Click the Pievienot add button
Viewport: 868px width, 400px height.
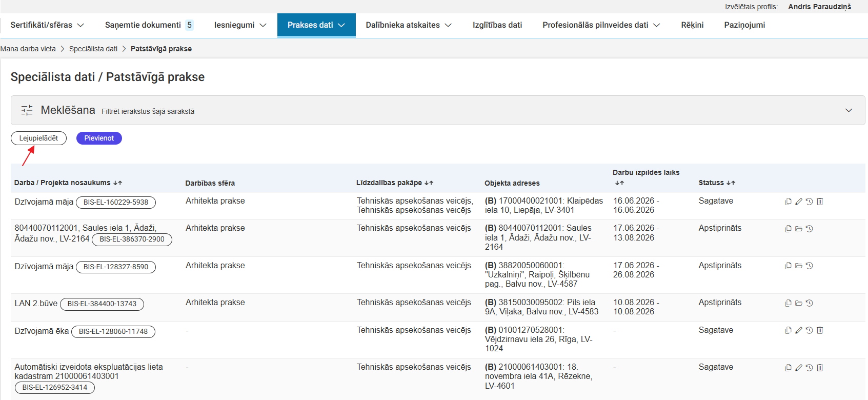[x=99, y=138]
